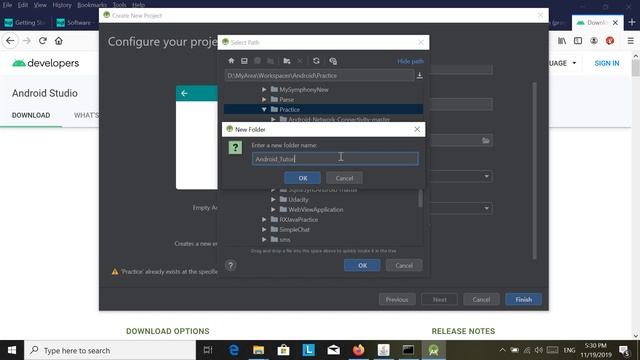
Task: Click the new folder name input field
Action: [x=335, y=159]
